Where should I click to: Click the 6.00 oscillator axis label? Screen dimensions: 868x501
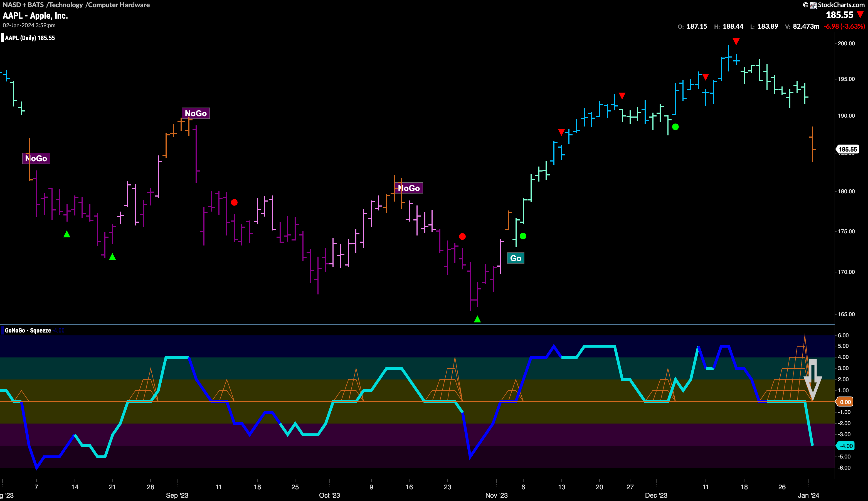pos(843,335)
